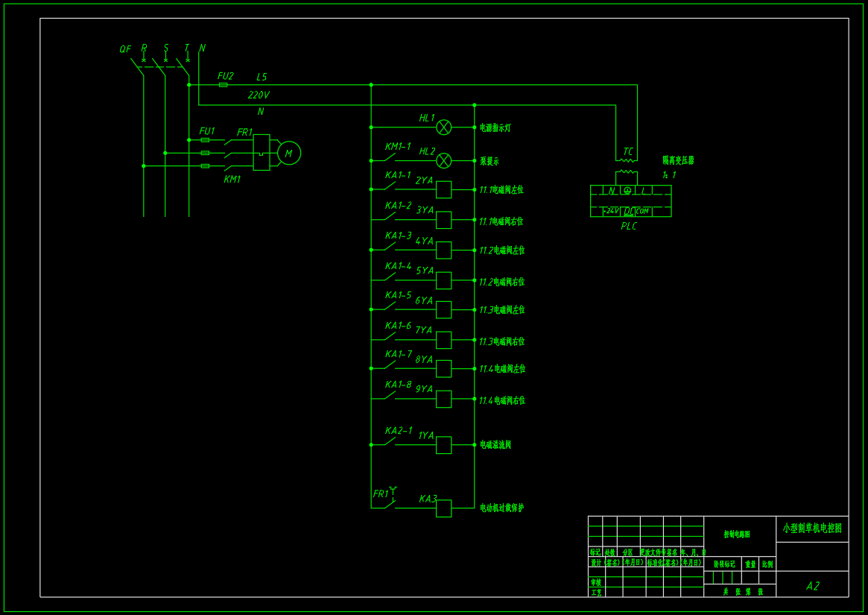Select the PLC power terminal block

(x=630, y=201)
